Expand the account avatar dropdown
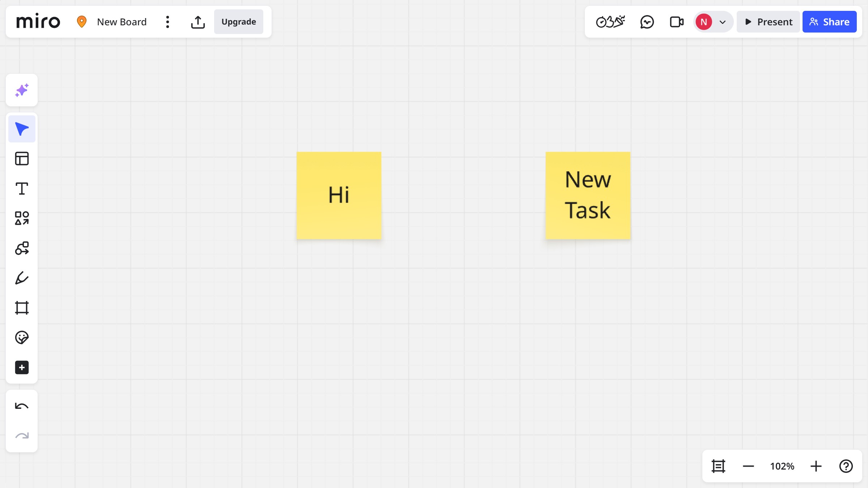868x488 pixels. (x=722, y=22)
